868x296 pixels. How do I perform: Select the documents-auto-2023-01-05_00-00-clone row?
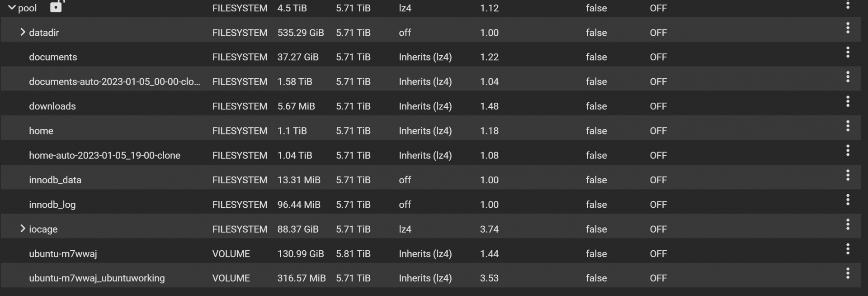tap(431, 81)
